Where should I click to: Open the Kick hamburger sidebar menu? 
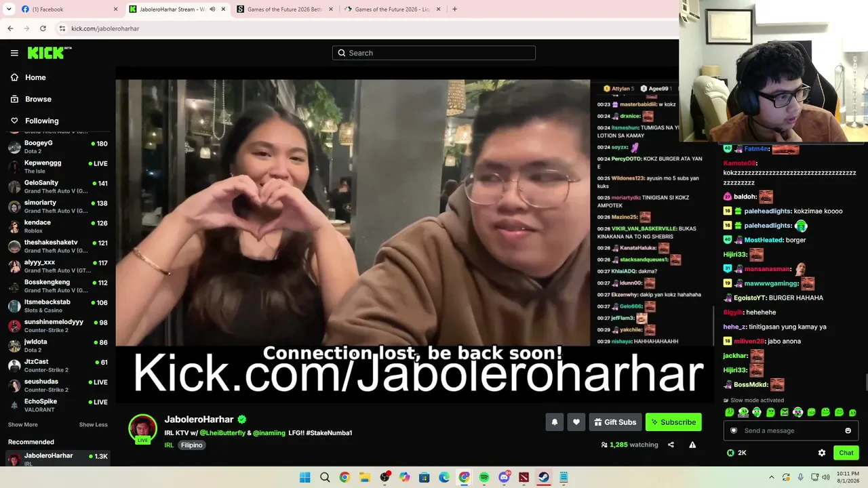14,53
